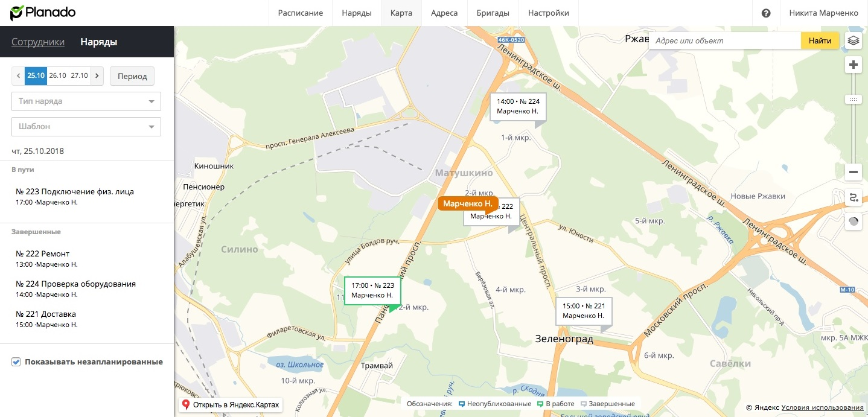868x417 pixels.
Task: Go to next dates arrow
Action: (97, 76)
